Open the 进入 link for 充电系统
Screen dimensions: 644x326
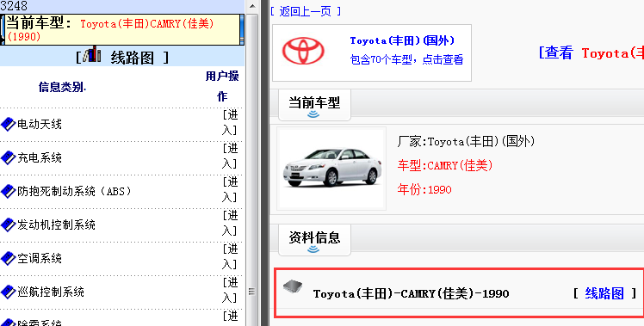pos(230,156)
